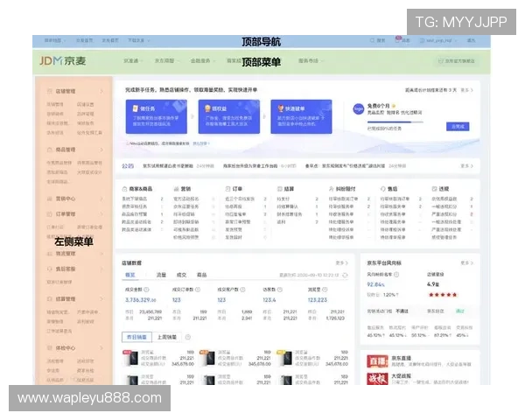Click the JDM 京麦 logo
This screenshot has width=525, height=420.
coord(63,60)
